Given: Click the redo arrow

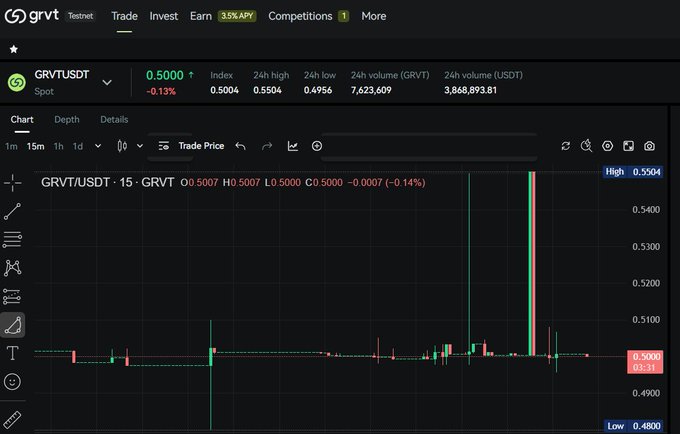Looking at the screenshot, I should pyautogui.click(x=267, y=146).
